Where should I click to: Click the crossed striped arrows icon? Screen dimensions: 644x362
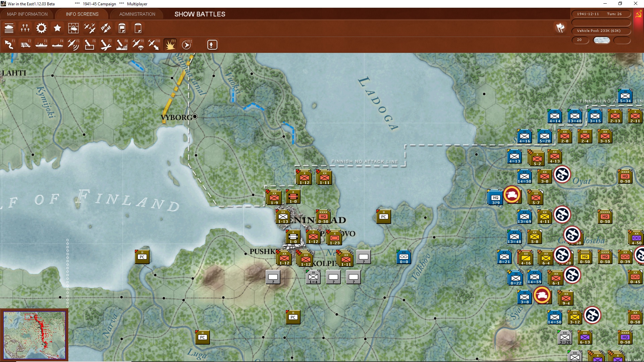pyautogui.click(x=106, y=28)
